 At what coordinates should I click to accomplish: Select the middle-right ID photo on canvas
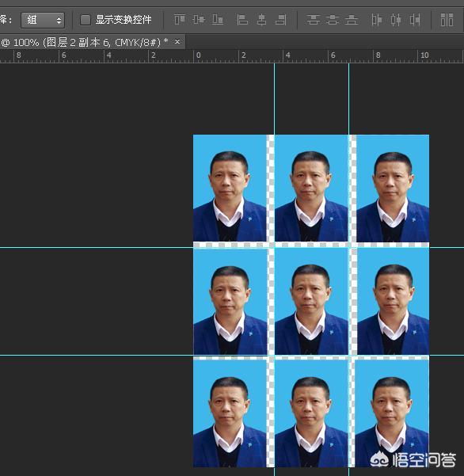tap(394, 302)
